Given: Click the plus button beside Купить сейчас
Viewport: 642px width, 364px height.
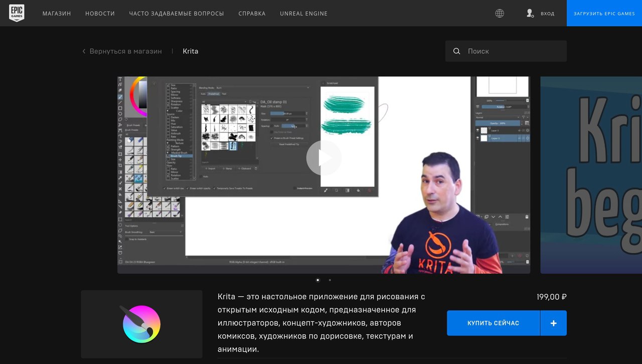Looking at the screenshot, I should pos(554,323).
